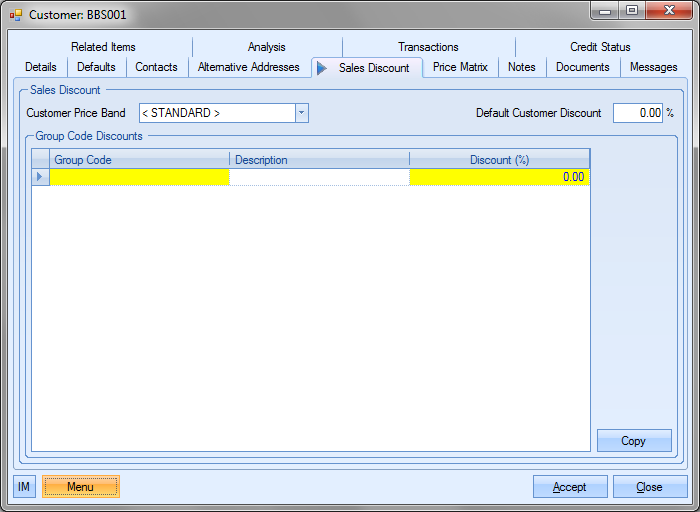The height and width of the screenshot is (512, 700).
Task: Click the yellow Group Code cell
Action: tap(140, 177)
